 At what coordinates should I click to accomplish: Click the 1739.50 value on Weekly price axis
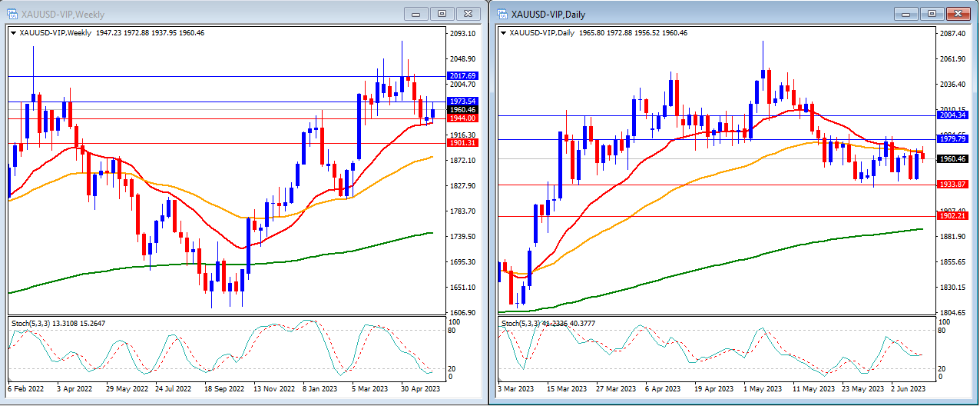[x=463, y=237]
